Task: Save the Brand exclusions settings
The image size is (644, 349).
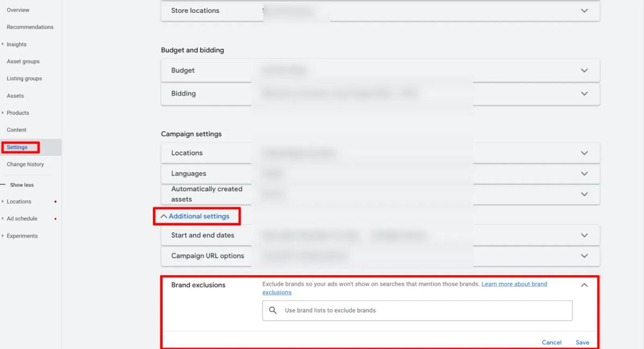Action: 582,343
